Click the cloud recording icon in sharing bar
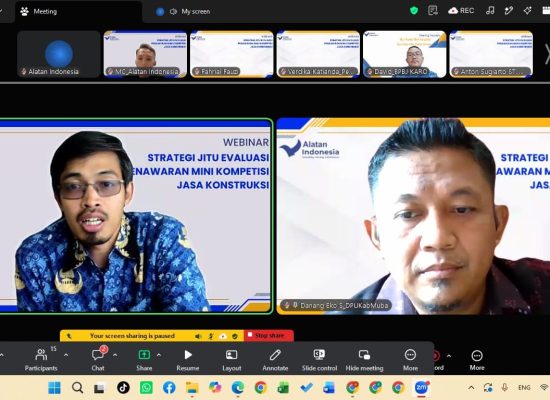 (223, 336)
